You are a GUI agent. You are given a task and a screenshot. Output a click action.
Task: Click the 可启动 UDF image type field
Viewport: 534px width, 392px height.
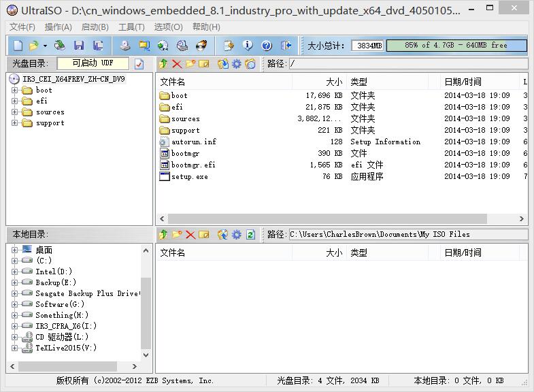(x=93, y=63)
